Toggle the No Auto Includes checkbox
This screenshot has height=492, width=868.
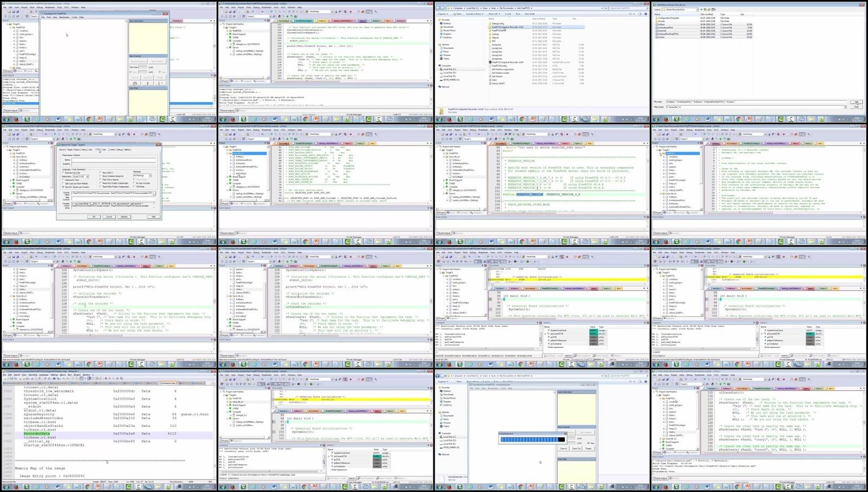coord(134,183)
